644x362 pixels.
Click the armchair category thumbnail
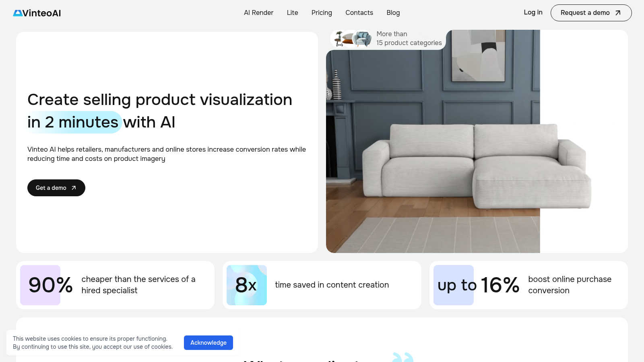(362, 39)
